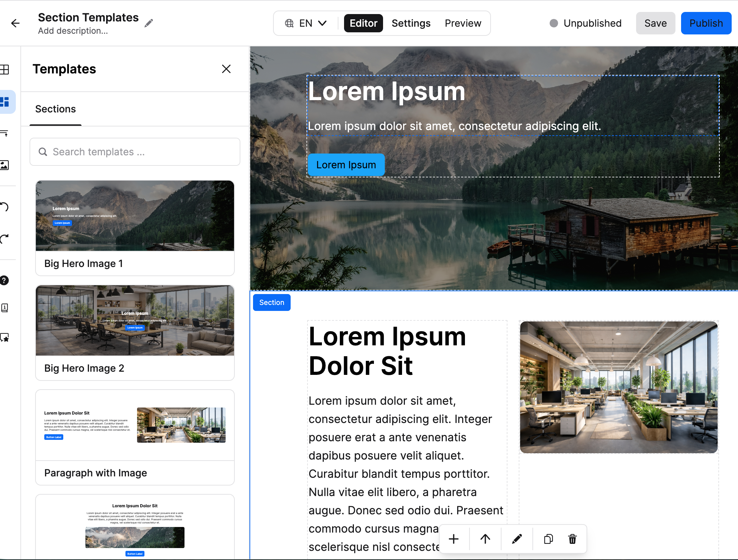This screenshot has width=738, height=560.
Task: Click the Unpublished status indicator
Action: [585, 23]
